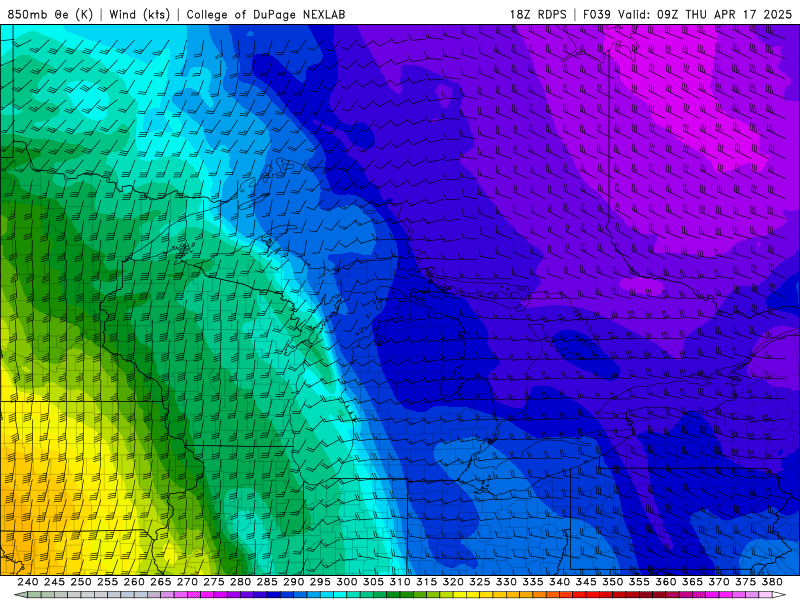Select the 315 scale label
Viewport: 800px width, 600px height.
tap(426, 582)
